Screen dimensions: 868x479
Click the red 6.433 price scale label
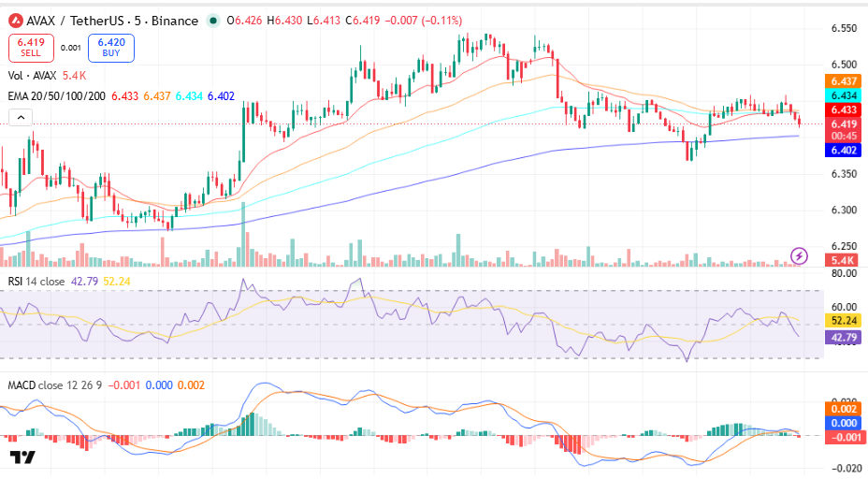point(843,109)
